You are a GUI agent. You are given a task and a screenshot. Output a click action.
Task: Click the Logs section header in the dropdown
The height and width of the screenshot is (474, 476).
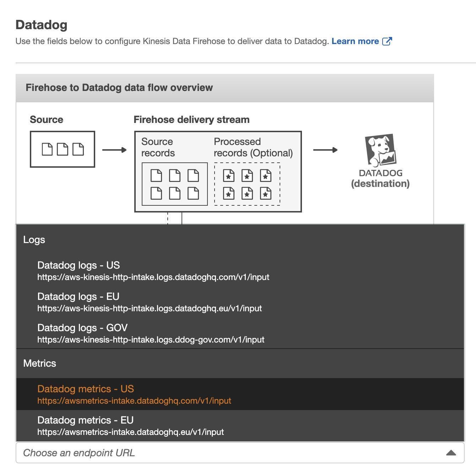34,239
